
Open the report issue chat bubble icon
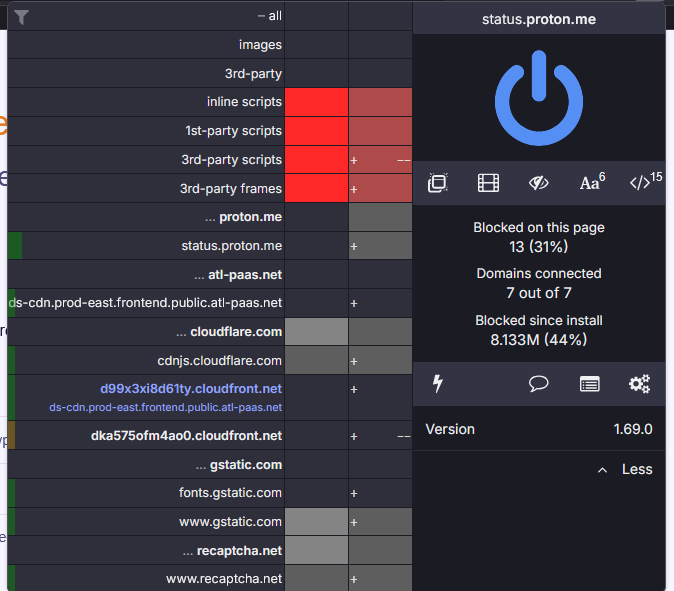(538, 383)
